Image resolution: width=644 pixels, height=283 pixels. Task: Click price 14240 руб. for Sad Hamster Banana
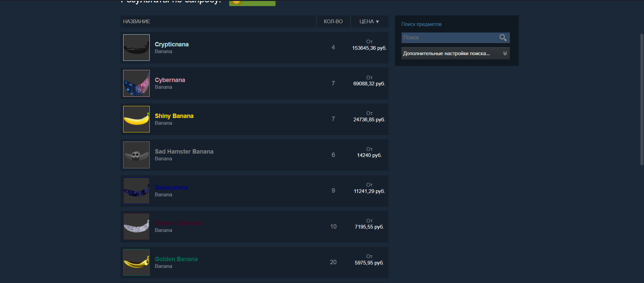[369, 155]
